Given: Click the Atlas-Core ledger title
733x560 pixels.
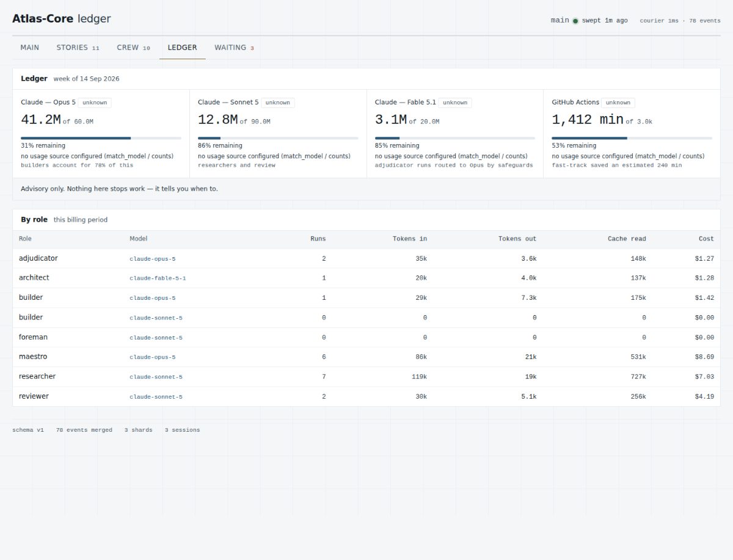Looking at the screenshot, I should tap(62, 19).
